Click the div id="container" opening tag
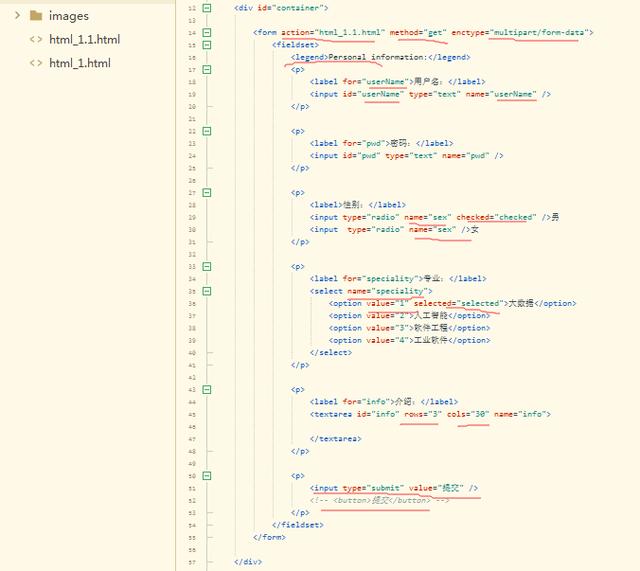 pos(281,8)
